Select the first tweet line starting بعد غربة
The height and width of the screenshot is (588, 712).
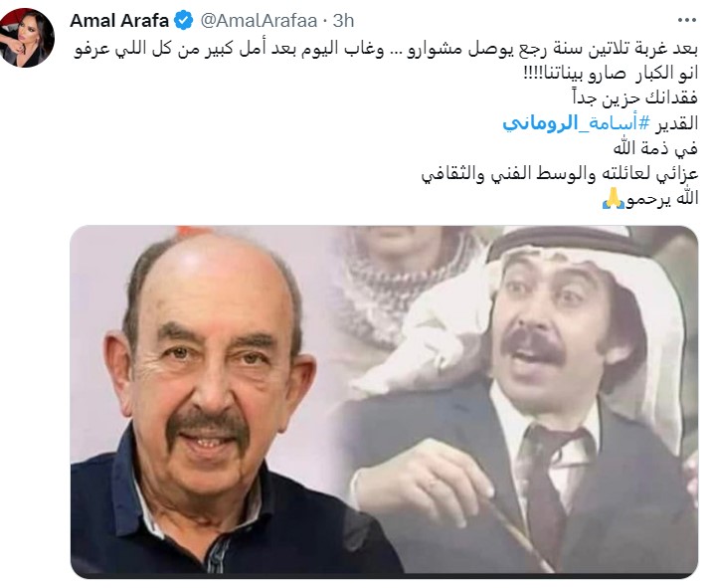pyautogui.click(x=386, y=49)
